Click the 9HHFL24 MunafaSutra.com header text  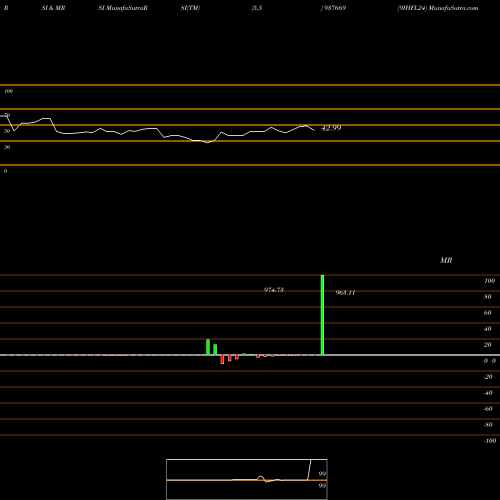click(x=438, y=8)
